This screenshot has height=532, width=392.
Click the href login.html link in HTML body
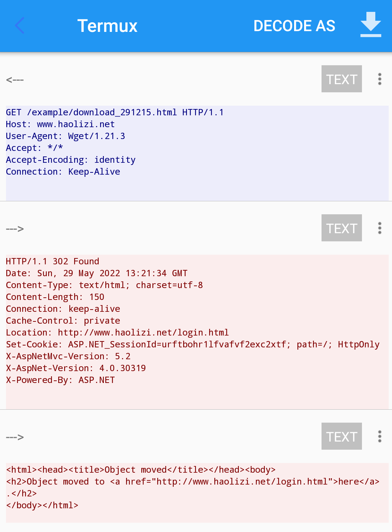(226, 482)
